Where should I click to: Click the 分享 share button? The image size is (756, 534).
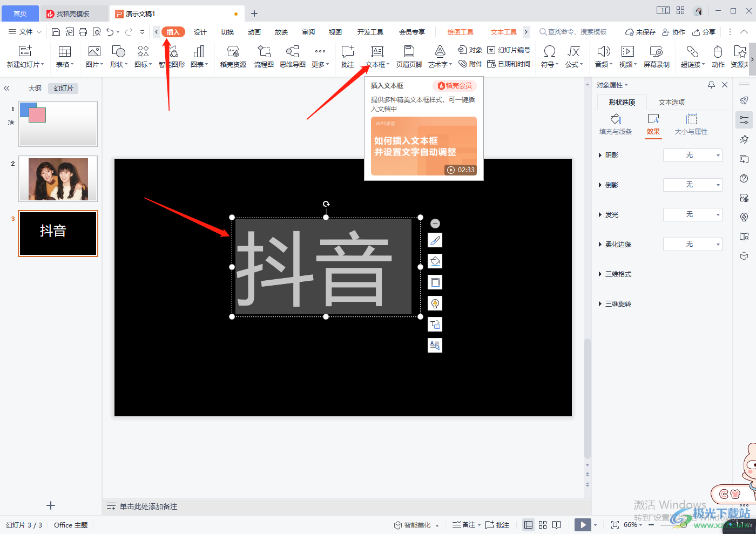704,32
